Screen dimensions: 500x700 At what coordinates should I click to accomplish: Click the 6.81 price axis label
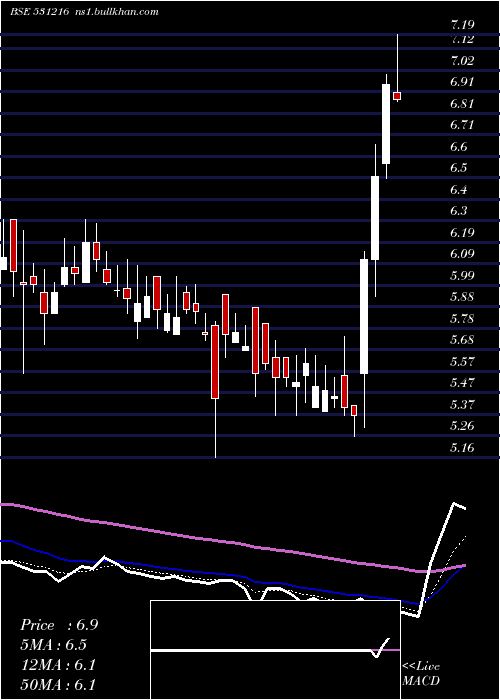462,104
